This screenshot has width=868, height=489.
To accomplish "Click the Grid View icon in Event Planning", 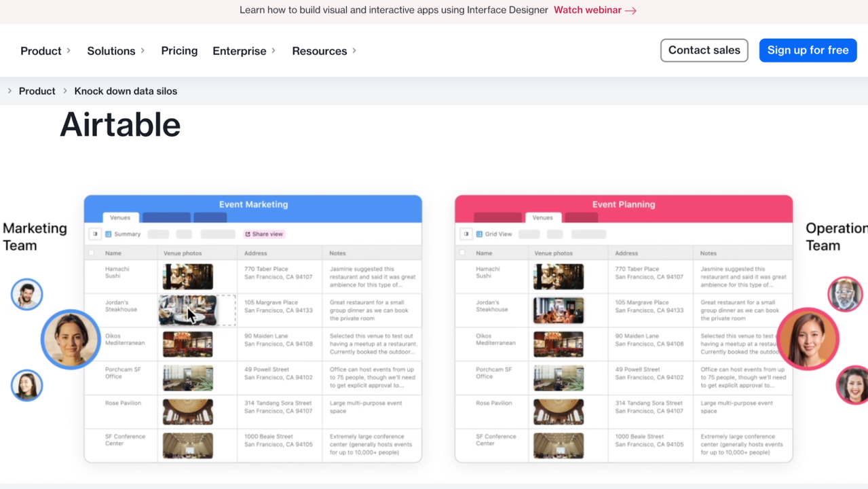I will click(479, 234).
